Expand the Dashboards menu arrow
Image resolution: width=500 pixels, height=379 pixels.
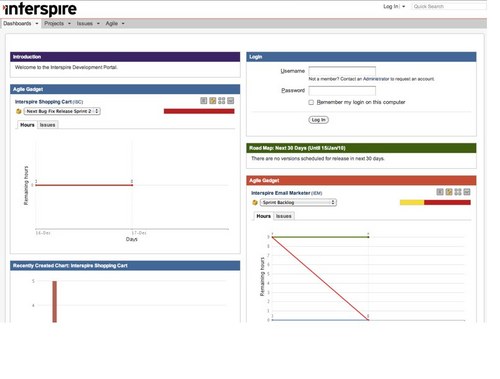coord(37,24)
